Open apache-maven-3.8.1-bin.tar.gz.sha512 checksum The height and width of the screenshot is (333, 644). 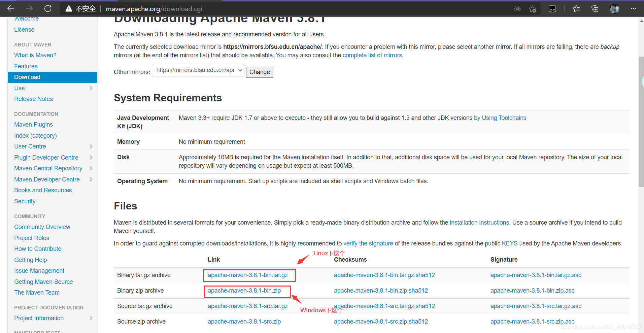coord(384,275)
